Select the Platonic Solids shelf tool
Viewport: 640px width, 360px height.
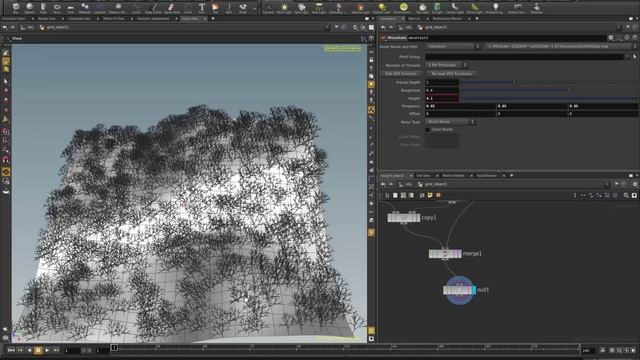tap(118, 8)
